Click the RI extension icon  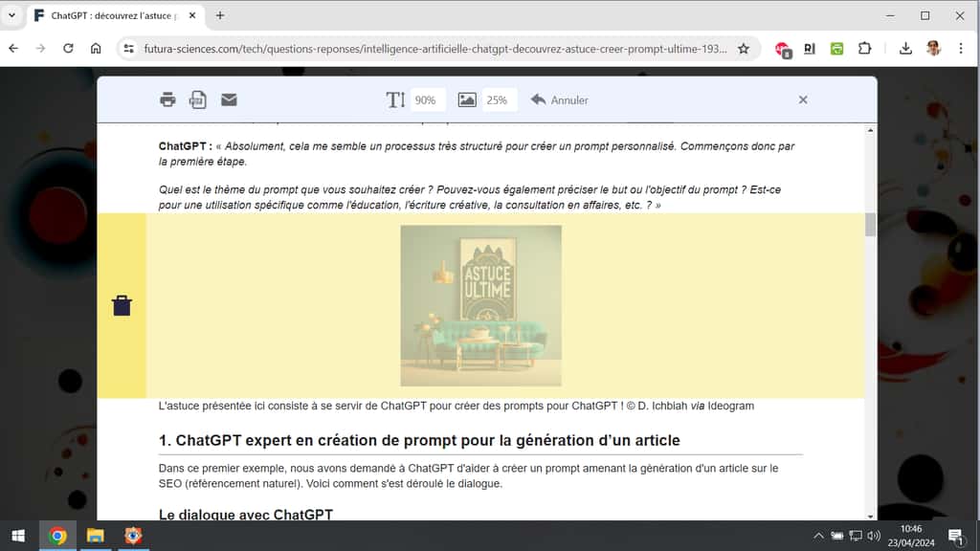810,49
